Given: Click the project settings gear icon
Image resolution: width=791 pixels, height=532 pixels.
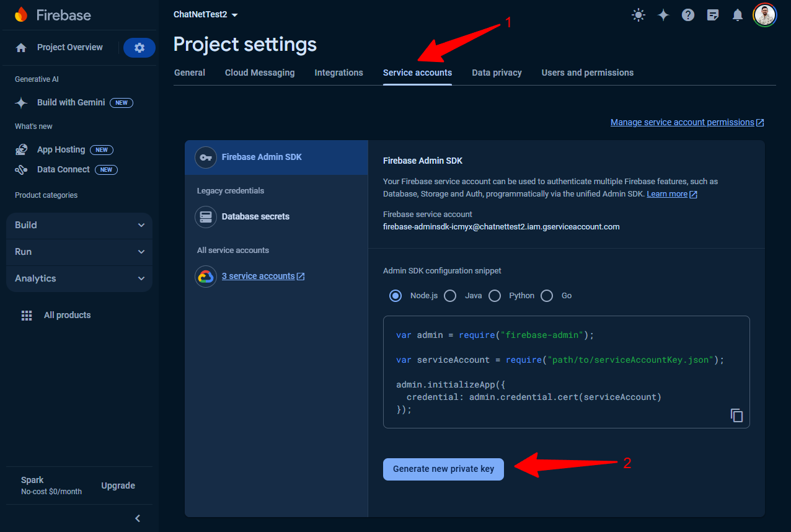Looking at the screenshot, I should coord(139,48).
